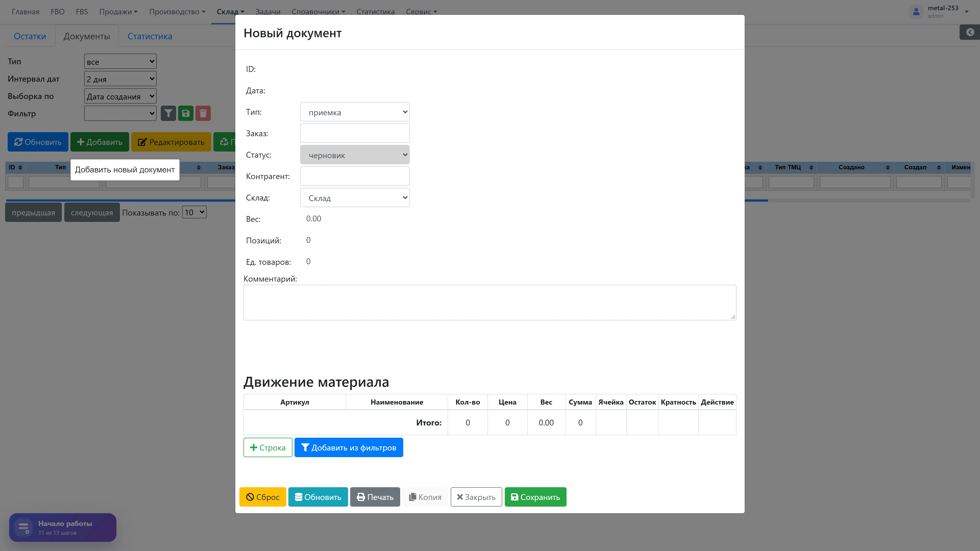
Task: Go to следующая page
Action: 92,212
